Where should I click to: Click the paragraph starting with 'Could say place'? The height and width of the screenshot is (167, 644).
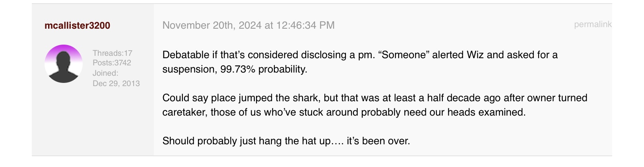tap(375, 105)
